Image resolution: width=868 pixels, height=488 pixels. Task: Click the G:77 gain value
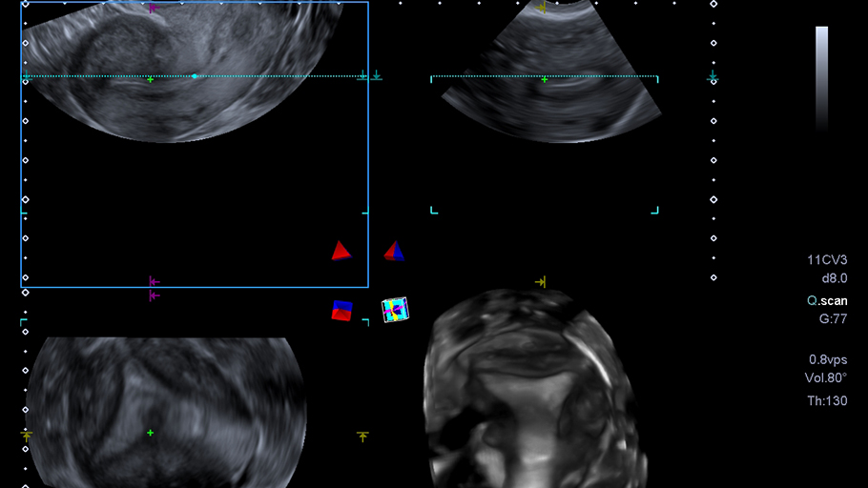pyautogui.click(x=833, y=318)
